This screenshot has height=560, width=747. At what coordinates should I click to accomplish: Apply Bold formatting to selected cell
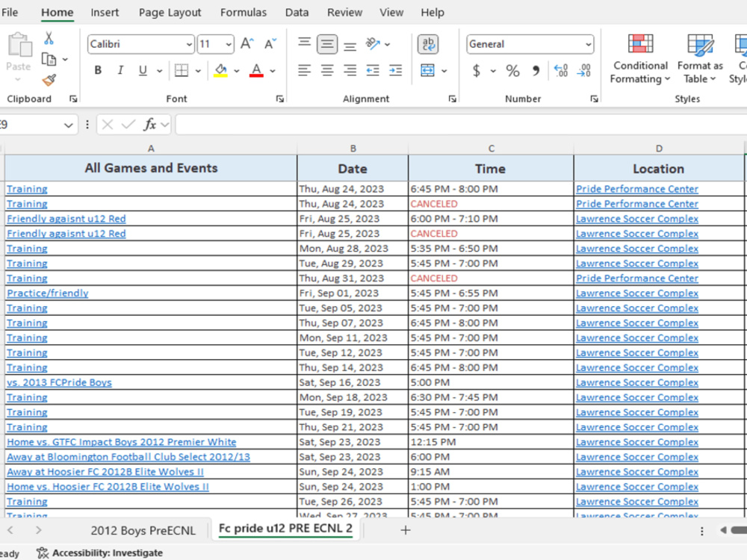[x=98, y=70]
